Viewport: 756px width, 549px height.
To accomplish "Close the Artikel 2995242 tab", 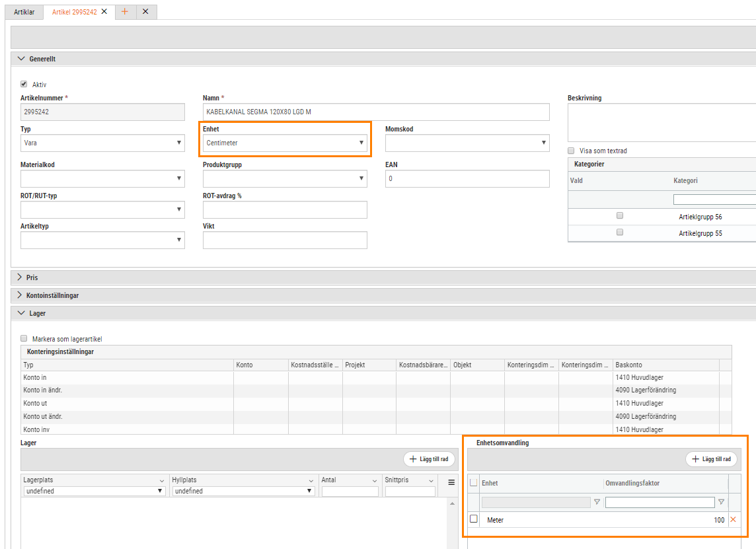I will [x=104, y=12].
